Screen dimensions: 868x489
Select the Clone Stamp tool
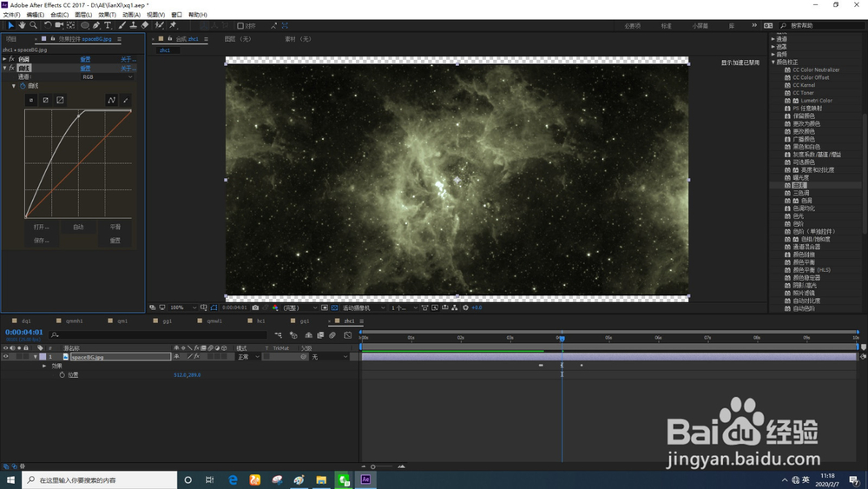[134, 25]
